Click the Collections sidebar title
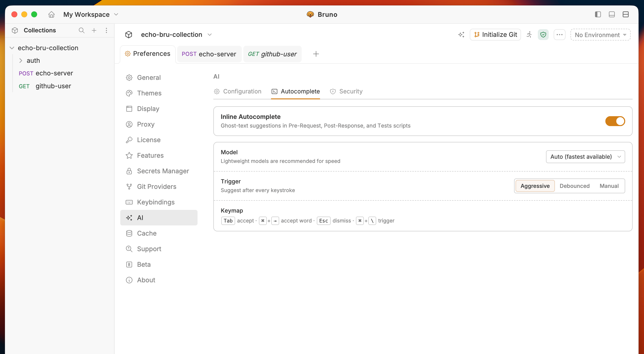 pos(40,30)
